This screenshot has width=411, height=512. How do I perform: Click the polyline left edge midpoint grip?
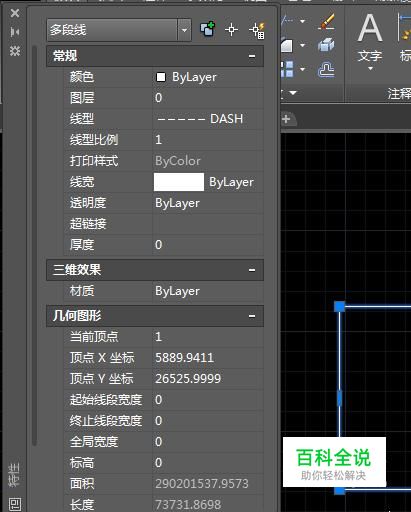(x=340, y=398)
